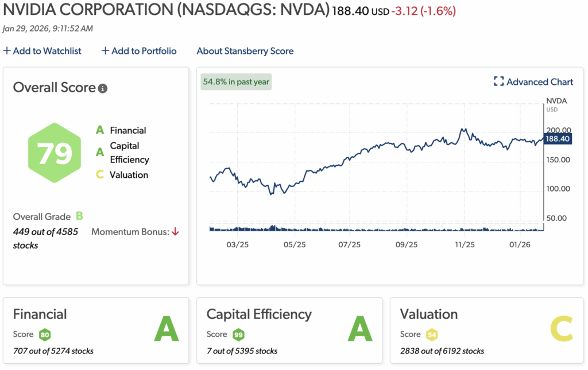Click the plus icon beside Add to Watchlist
The width and height of the screenshot is (588, 370).
[7, 51]
